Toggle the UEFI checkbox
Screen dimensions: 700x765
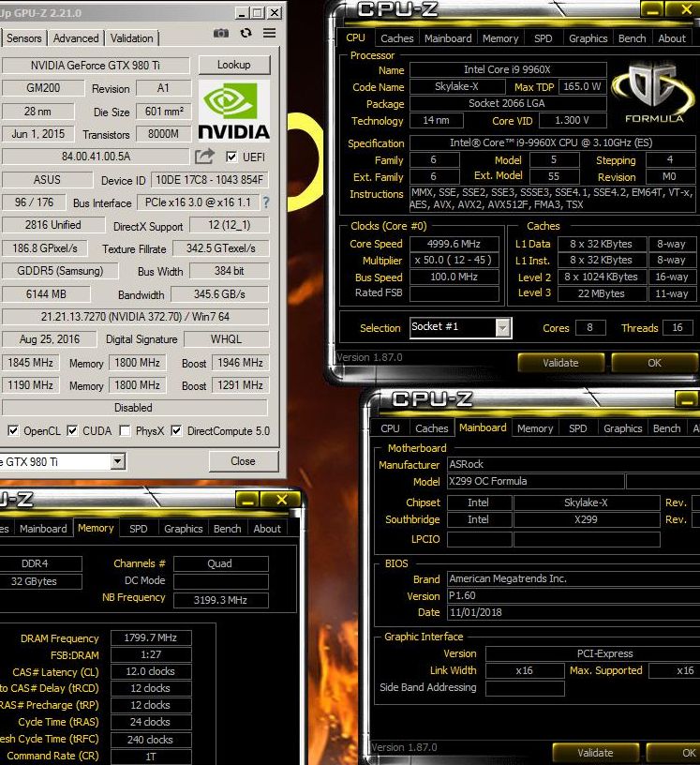(231, 157)
